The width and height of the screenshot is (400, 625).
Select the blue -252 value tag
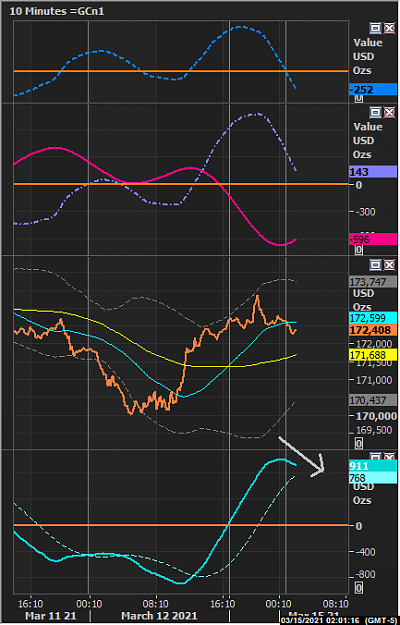(373, 90)
